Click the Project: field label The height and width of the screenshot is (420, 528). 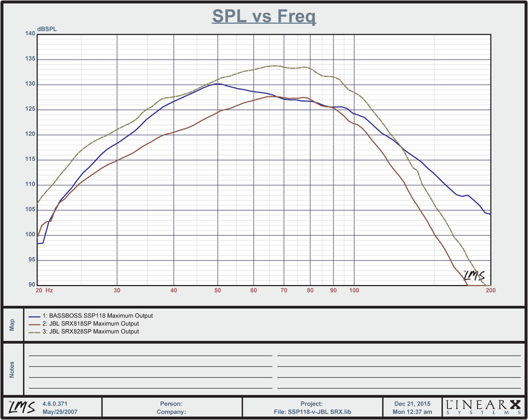(x=312, y=403)
